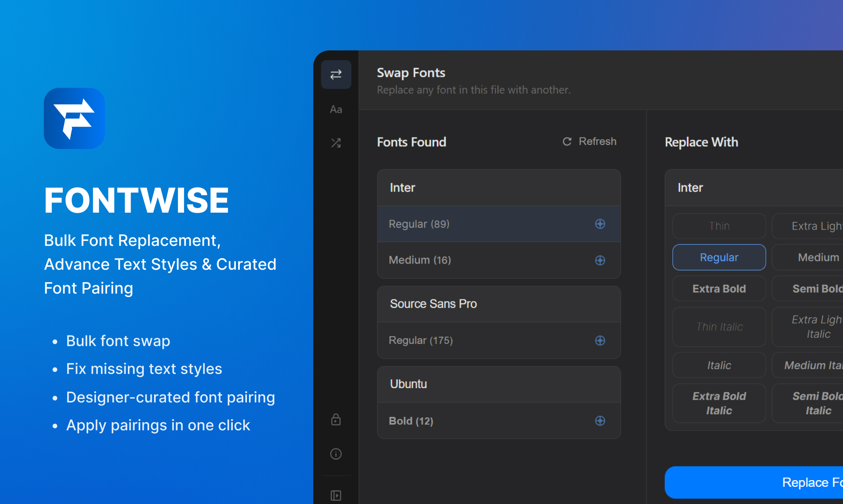
Task: Select the Source Sans Pro Regular (175) row
Action: pyautogui.click(x=499, y=340)
